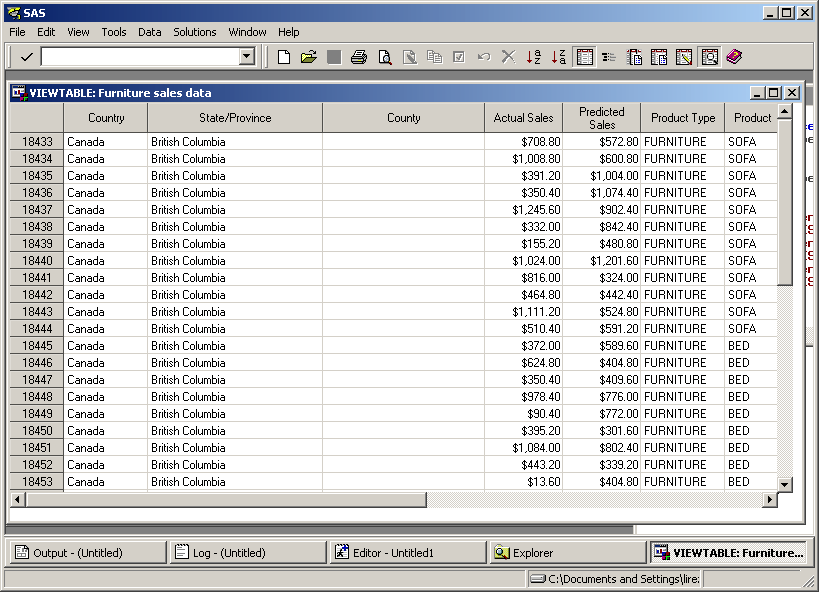Viewport: 819px width, 592px height.
Task: Switch to the Log - (Untitled) window
Action: 247,551
